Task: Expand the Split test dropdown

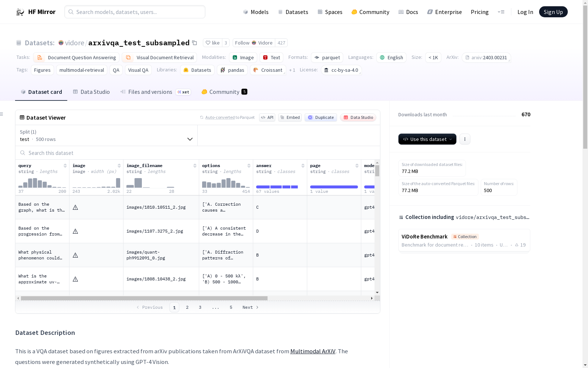Action: click(106, 135)
